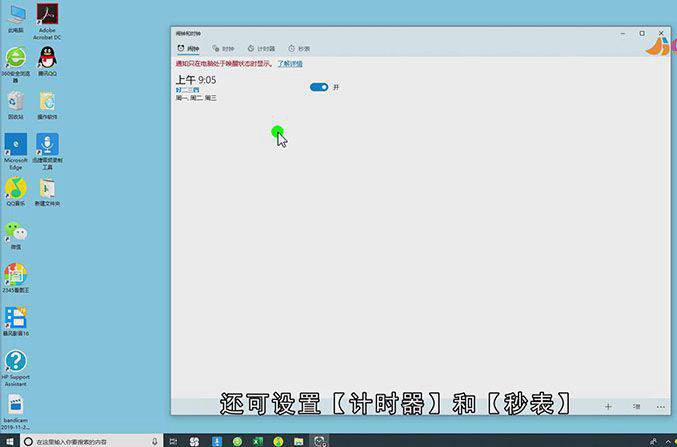
Task: Click the select alarms icon at bottom
Action: [x=636, y=406]
